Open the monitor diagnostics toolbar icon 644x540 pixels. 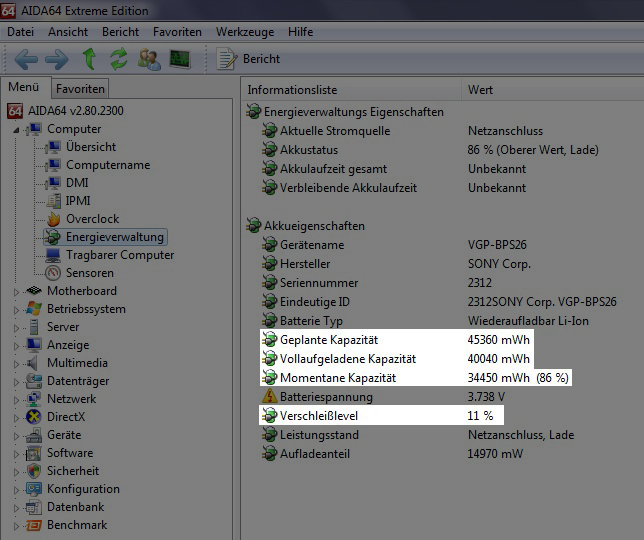point(180,59)
